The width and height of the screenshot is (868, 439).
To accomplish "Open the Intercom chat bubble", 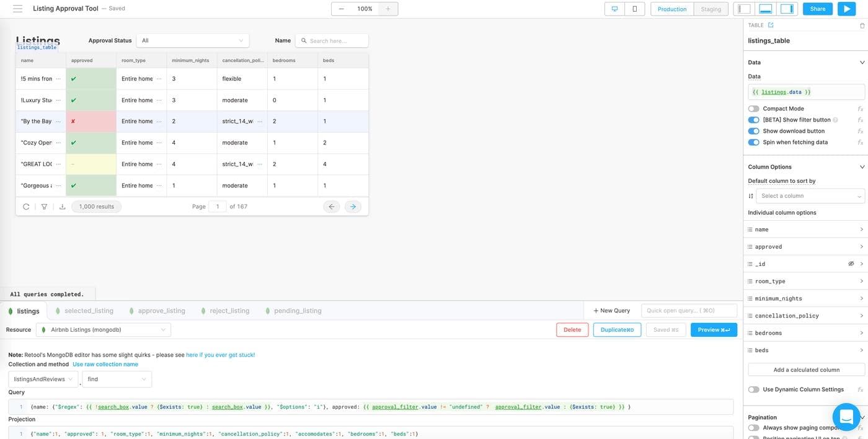I will pyautogui.click(x=846, y=417).
